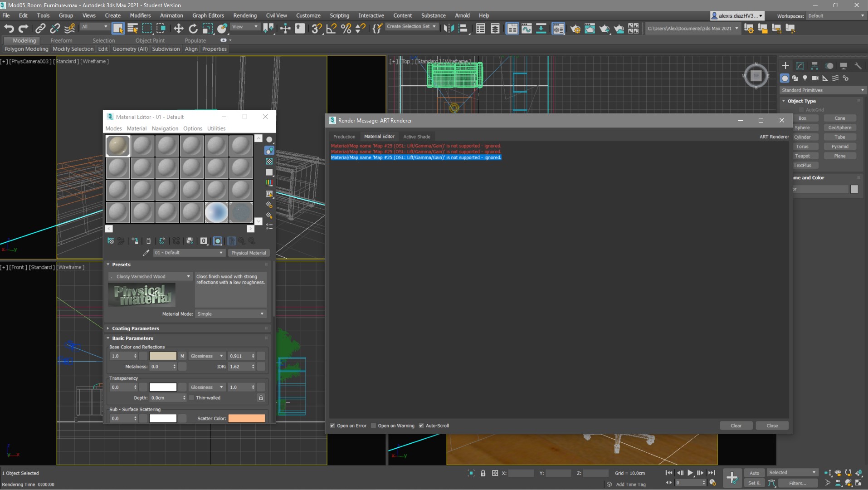Image resolution: width=868 pixels, height=490 pixels.
Task: Click the Undo arrow in main toolbar
Action: [x=9, y=29]
